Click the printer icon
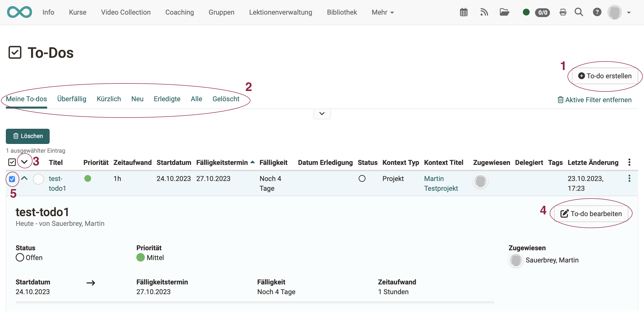Image resolution: width=644 pixels, height=321 pixels. (x=563, y=12)
